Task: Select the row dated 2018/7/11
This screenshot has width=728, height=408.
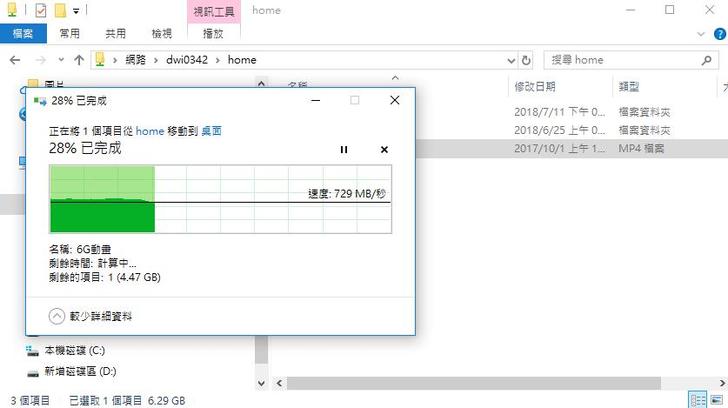Action: click(571, 112)
